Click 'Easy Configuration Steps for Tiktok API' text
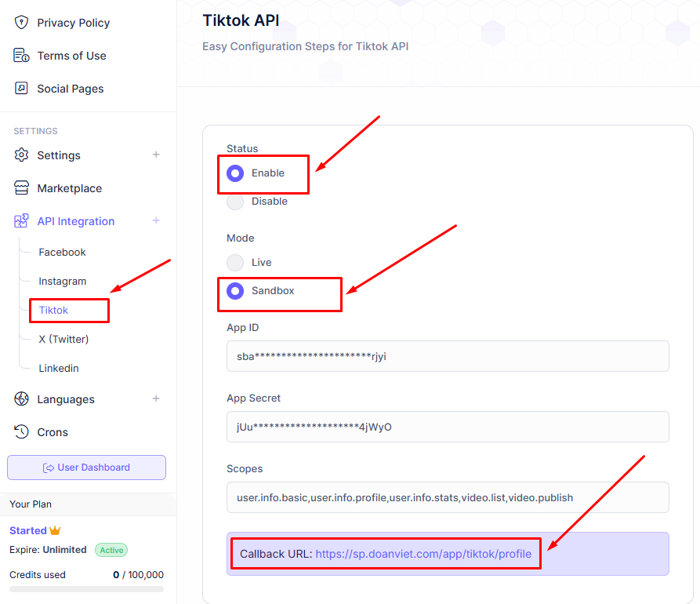The image size is (700, 604). point(306,46)
